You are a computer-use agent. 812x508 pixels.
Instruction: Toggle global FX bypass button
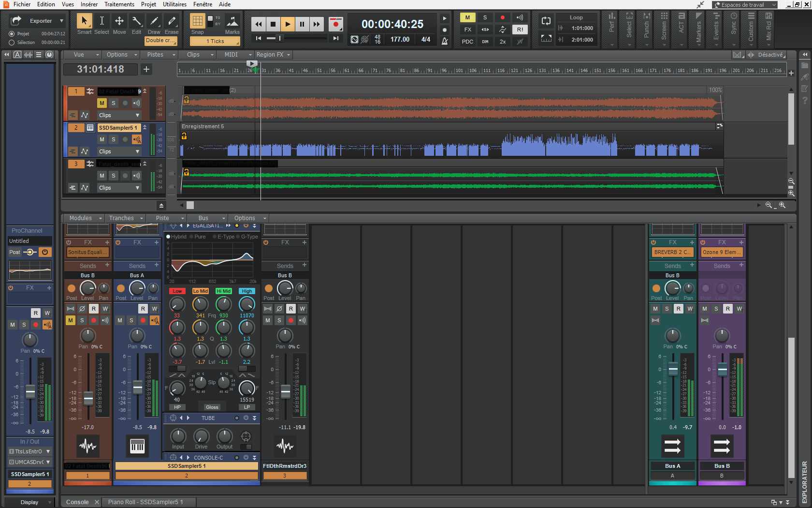tap(467, 30)
